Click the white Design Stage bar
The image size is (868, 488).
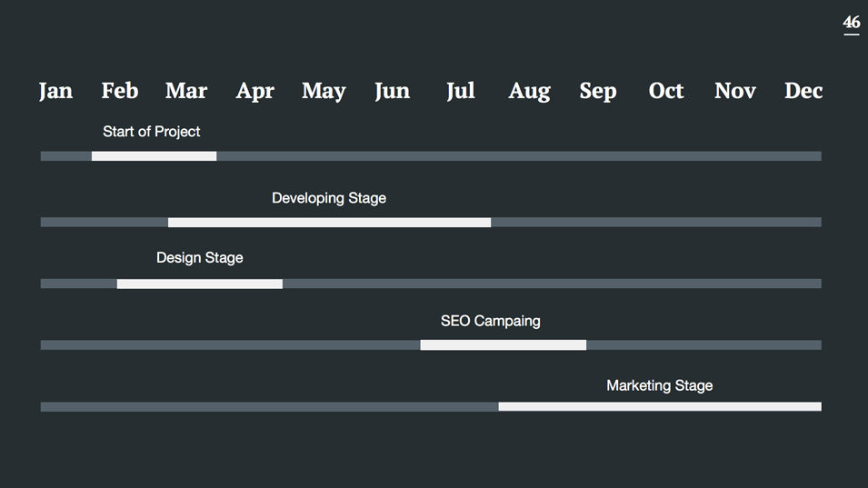pyautogui.click(x=200, y=284)
